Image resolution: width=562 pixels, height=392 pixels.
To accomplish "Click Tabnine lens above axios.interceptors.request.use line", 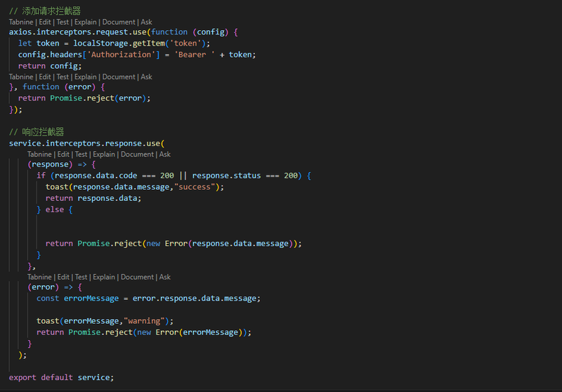I will coord(21,22).
